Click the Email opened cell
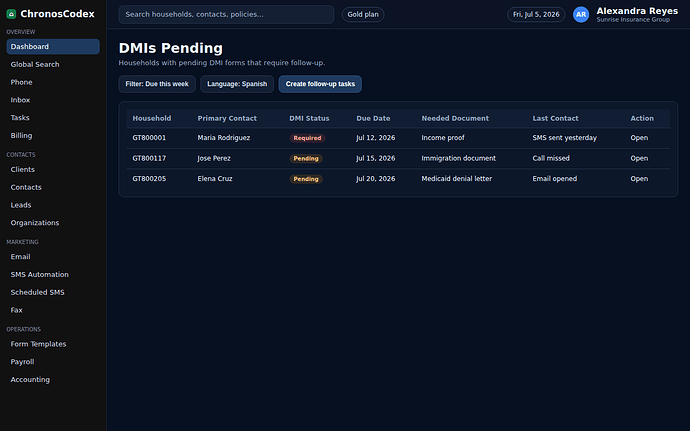 554,179
